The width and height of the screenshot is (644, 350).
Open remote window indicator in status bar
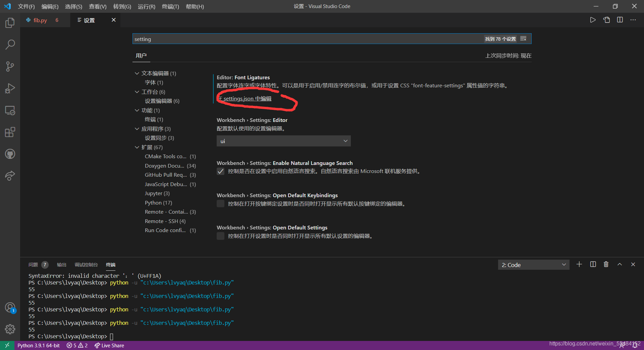pyautogui.click(x=7, y=345)
